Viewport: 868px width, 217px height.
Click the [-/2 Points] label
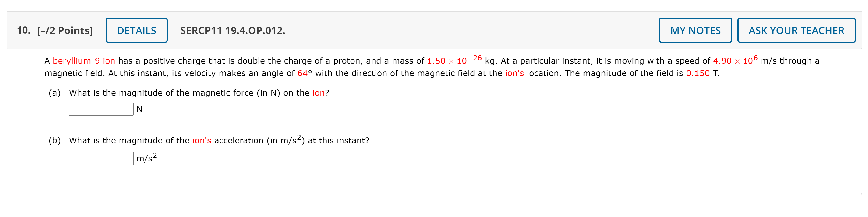click(x=65, y=30)
